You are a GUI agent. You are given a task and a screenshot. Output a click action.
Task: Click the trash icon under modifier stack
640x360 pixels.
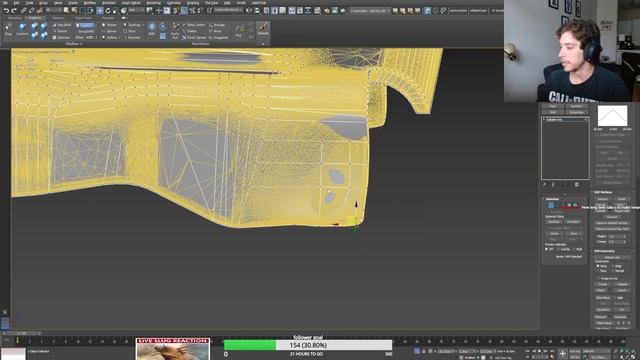577,185
